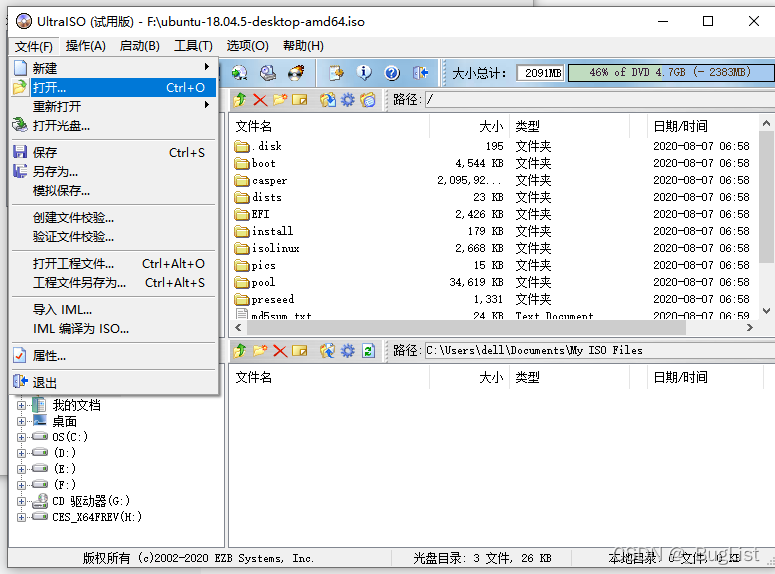Click set boot file icon in ISO toolbar

click(368, 100)
